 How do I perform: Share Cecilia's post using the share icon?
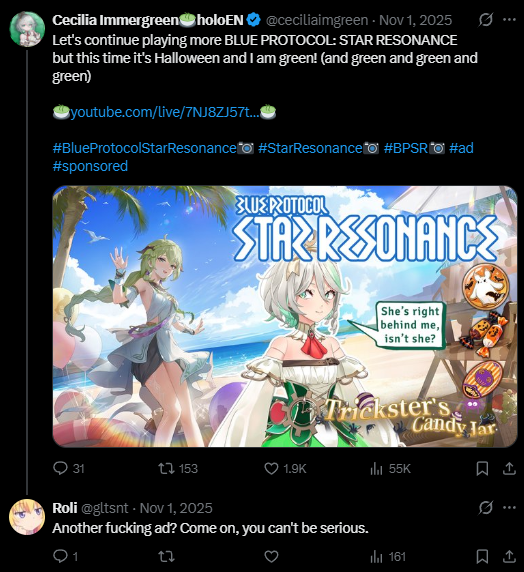pos(509,468)
